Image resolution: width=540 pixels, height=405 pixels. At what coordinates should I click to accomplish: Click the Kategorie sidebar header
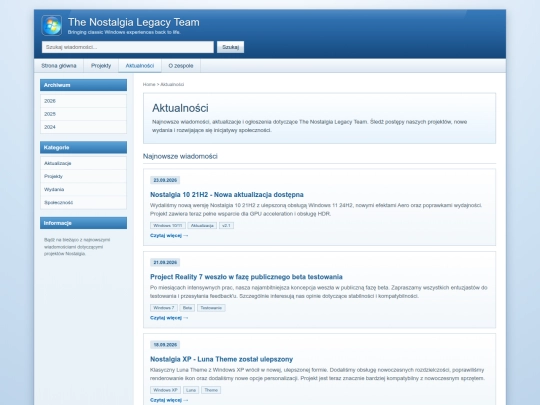pos(83,147)
